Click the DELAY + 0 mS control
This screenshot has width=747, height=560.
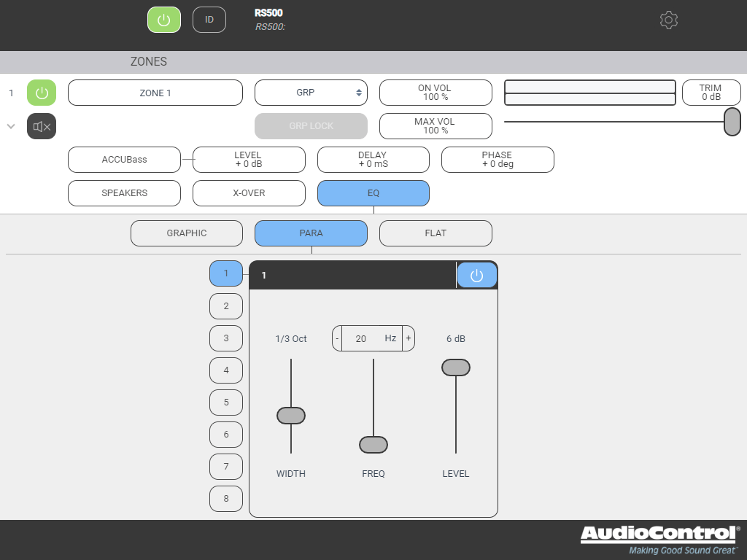[373, 160]
